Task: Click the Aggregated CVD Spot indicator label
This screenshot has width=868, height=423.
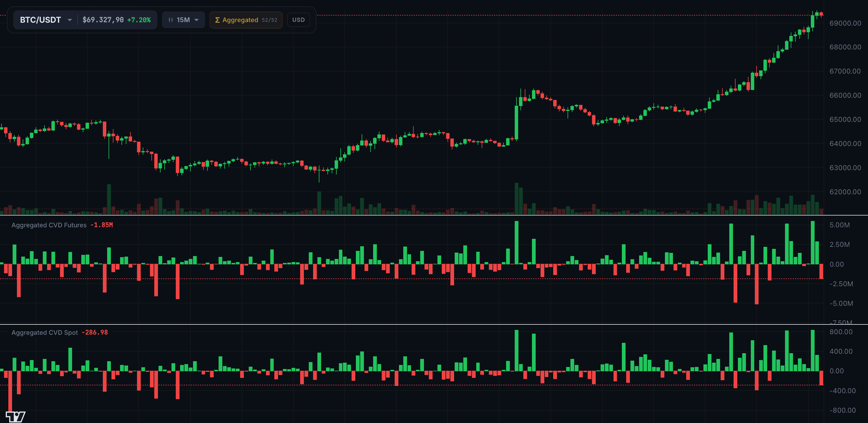Action: tap(45, 332)
